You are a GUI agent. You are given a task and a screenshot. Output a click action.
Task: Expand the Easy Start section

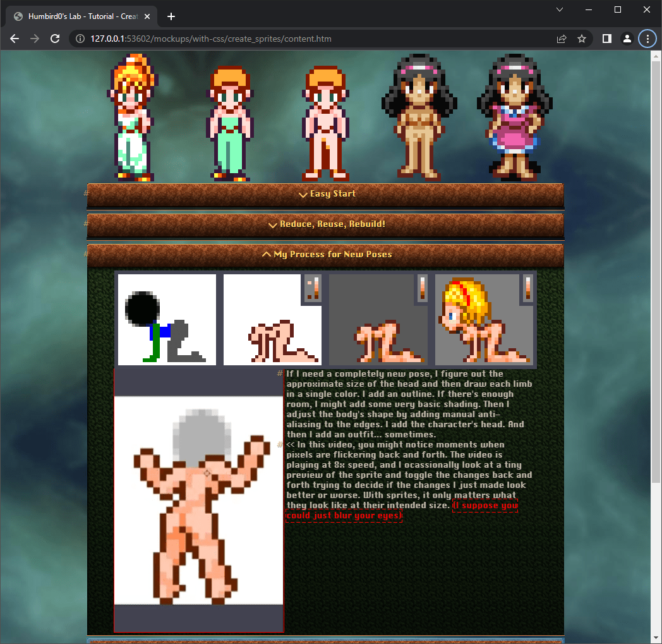coord(326,194)
